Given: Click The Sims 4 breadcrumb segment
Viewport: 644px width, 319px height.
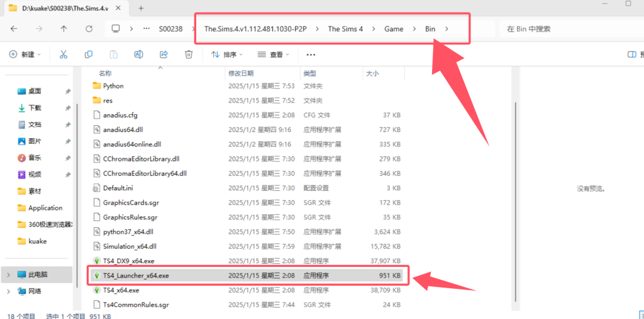Looking at the screenshot, I should click(x=345, y=29).
